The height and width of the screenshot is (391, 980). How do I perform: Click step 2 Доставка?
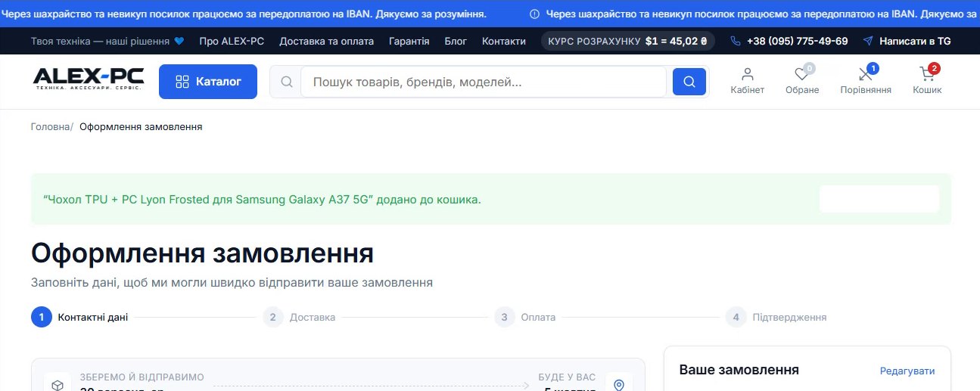[299, 317]
